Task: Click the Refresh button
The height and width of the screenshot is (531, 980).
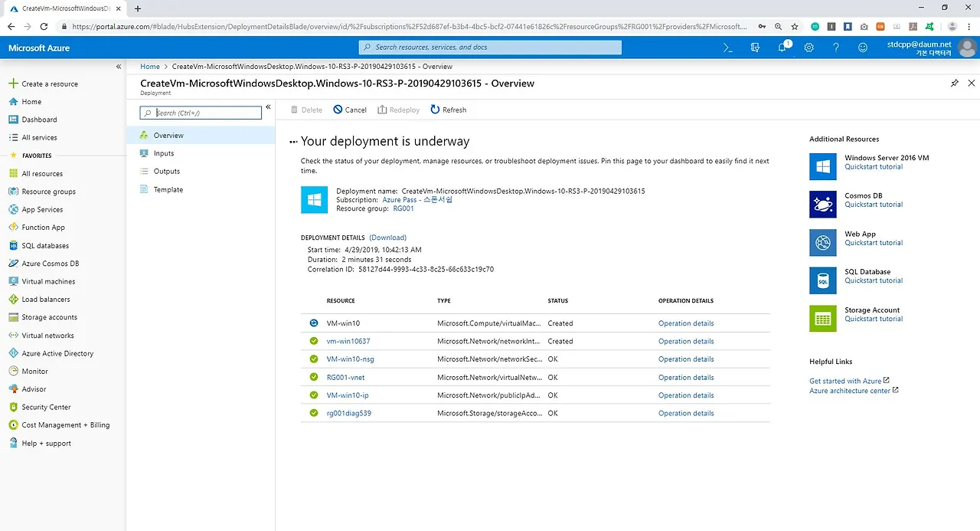Action: click(x=449, y=110)
